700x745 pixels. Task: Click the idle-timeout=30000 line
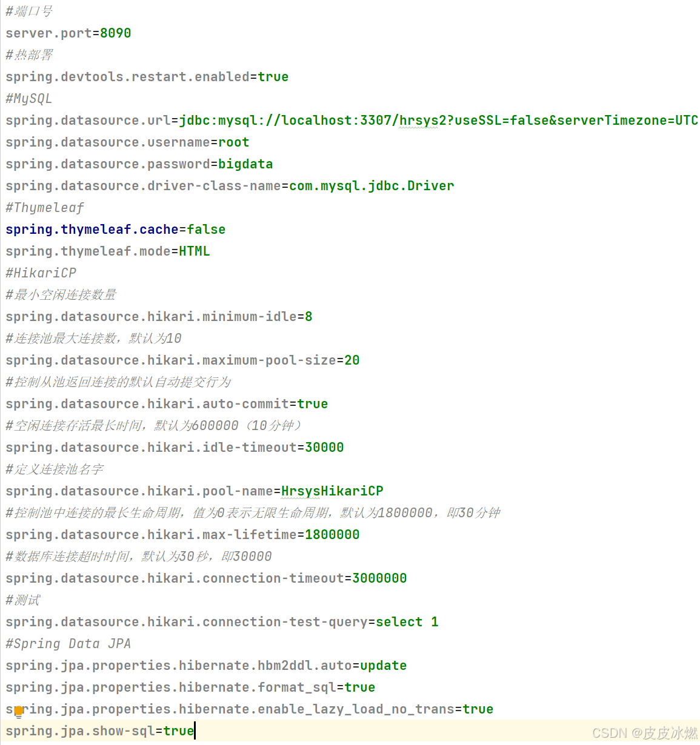pos(175,448)
